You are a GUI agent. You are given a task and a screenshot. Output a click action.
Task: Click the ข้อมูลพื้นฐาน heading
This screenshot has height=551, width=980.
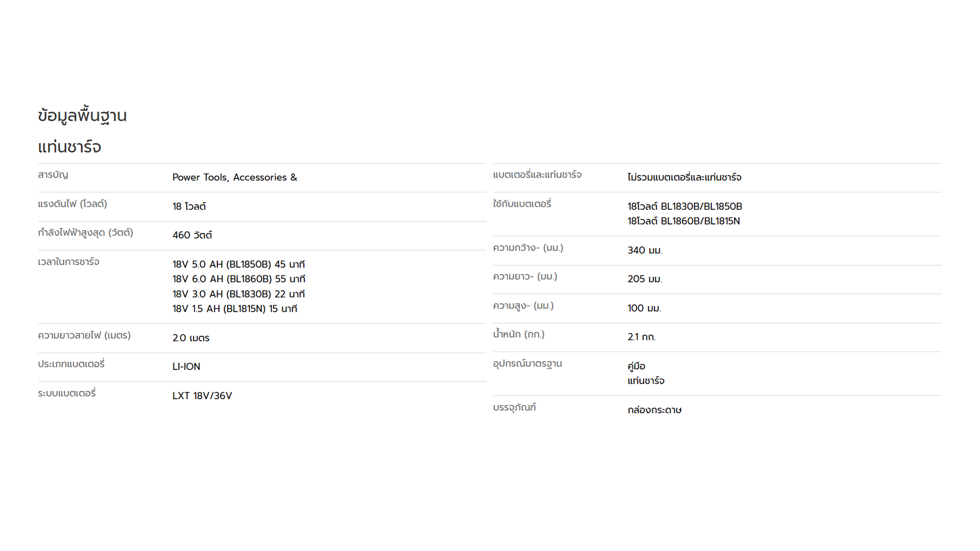[82, 116]
